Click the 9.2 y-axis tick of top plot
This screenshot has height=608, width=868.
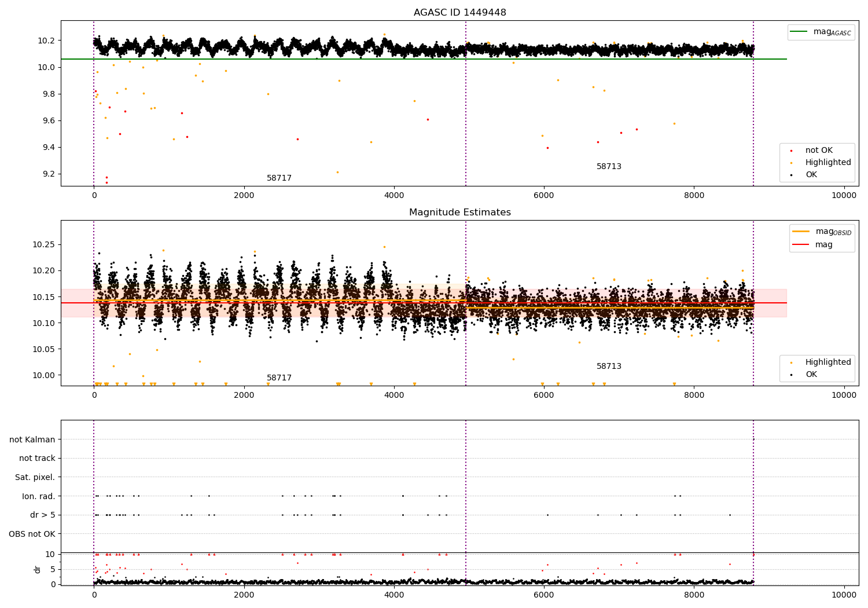(x=49, y=174)
